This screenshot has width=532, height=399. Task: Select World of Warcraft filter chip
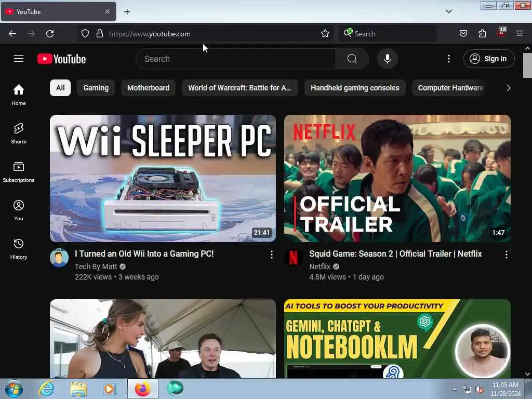pos(240,88)
